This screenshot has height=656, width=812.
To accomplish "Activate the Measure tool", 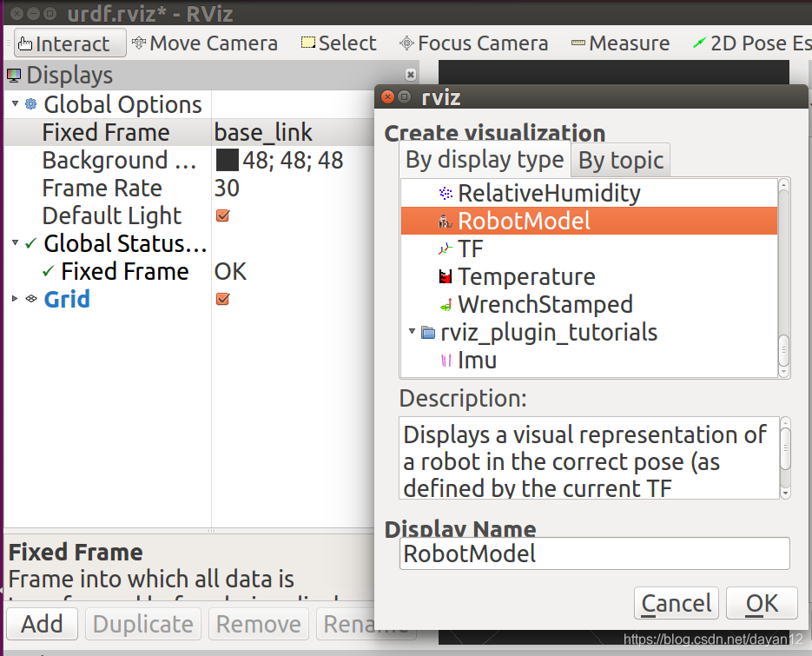I will click(620, 43).
